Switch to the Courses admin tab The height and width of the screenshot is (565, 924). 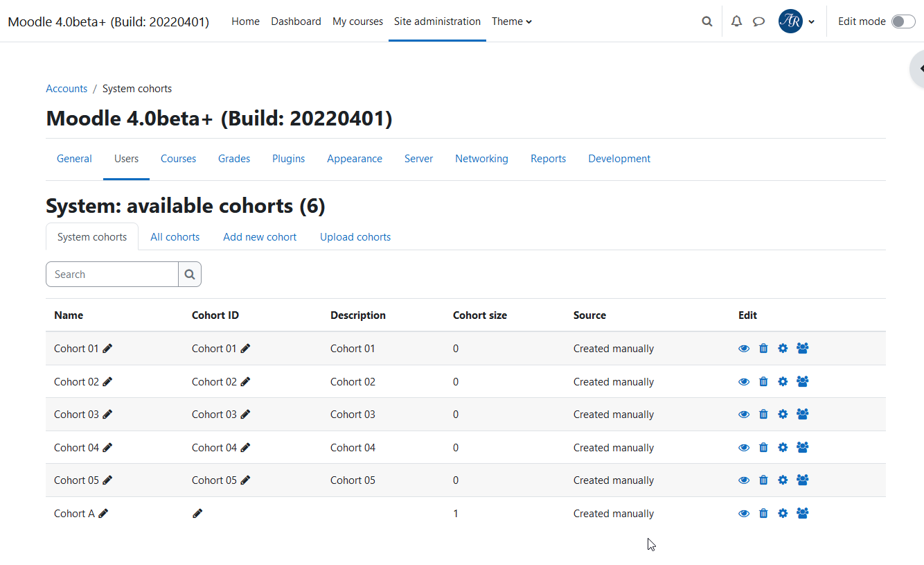[178, 159]
